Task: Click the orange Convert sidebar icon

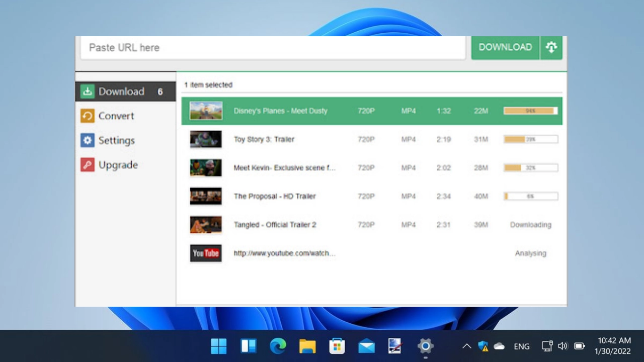Action: point(88,116)
